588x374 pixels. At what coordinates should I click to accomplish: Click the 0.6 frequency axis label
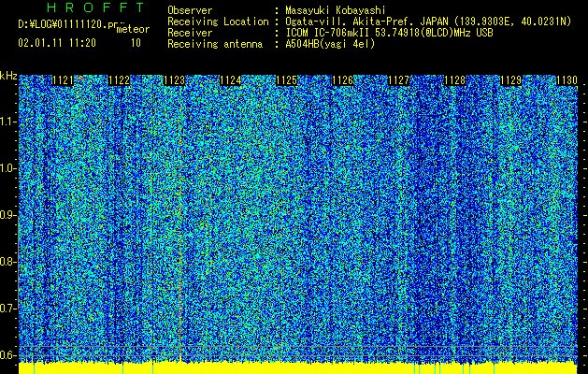pyautogui.click(x=7, y=355)
